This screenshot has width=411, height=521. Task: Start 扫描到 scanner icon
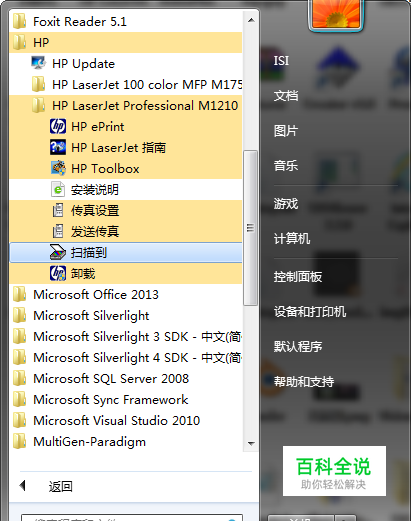[58, 252]
